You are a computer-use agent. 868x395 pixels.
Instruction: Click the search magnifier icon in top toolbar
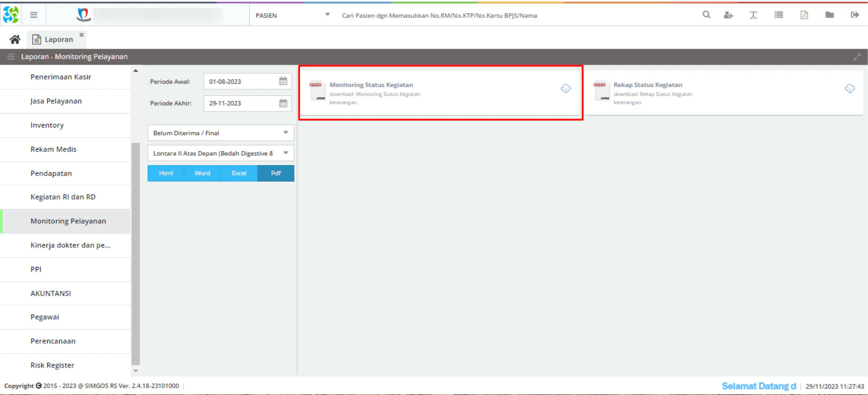[706, 15]
